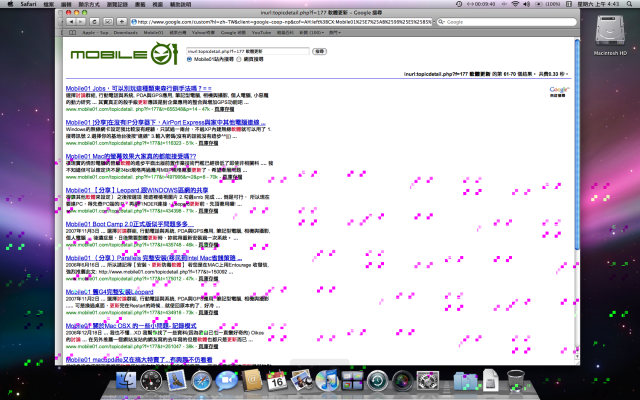Add a bookmark with the plus button
This screenshot has width=640, height=400.
[122, 22]
